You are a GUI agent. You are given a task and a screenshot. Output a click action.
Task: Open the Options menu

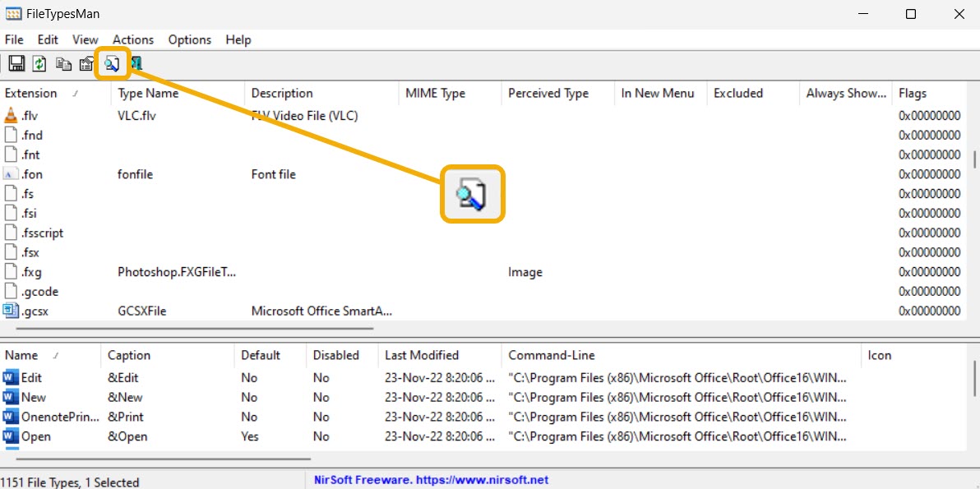click(x=189, y=39)
